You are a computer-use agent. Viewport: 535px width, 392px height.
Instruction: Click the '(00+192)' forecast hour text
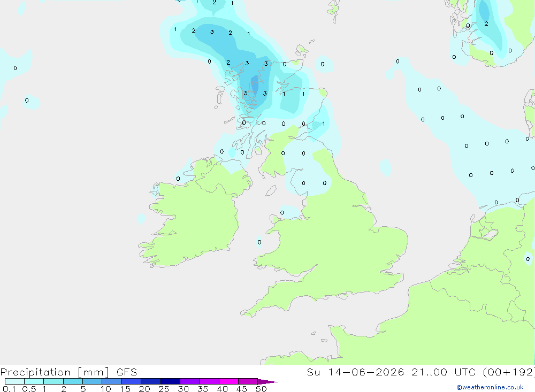click(x=509, y=372)
